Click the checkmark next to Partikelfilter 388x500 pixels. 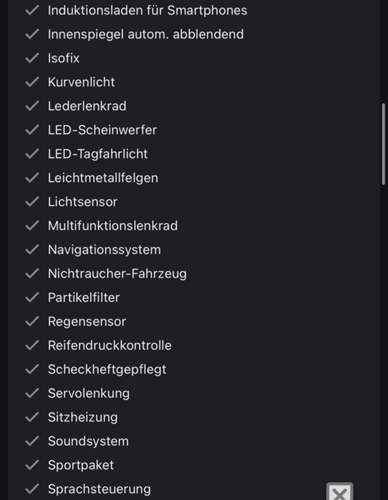[x=32, y=298]
